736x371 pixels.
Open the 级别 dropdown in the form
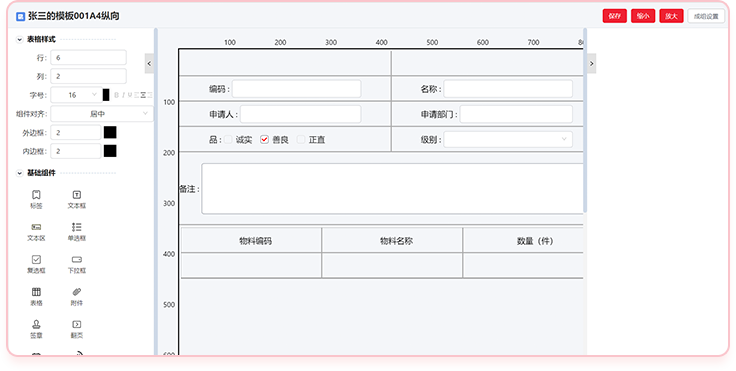508,139
